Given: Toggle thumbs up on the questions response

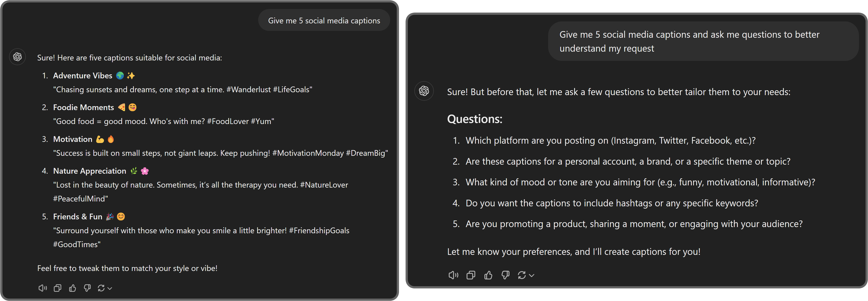Looking at the screenshot, I should (x=488, y=275).
